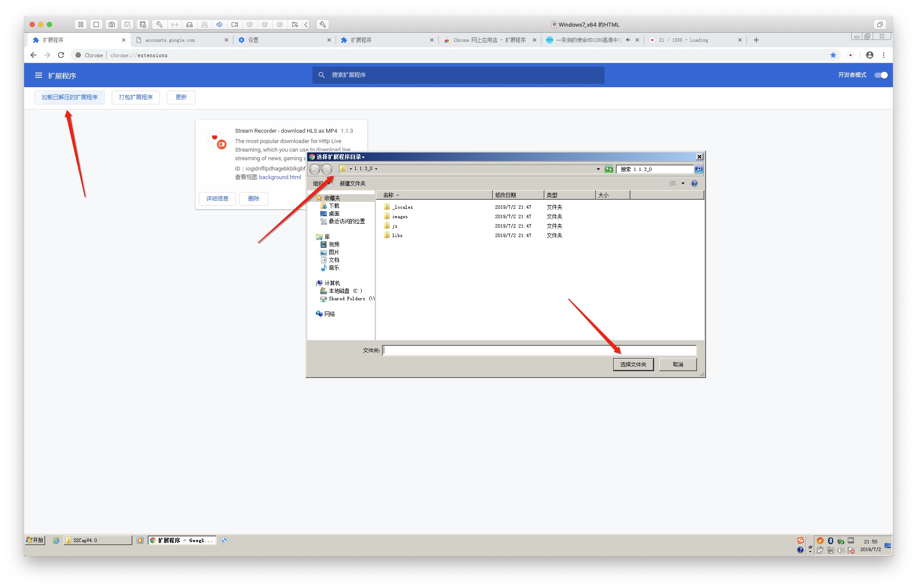The image size is (917, 588).
Task: Click the VM shared folder icon
Action: [295, 24]
